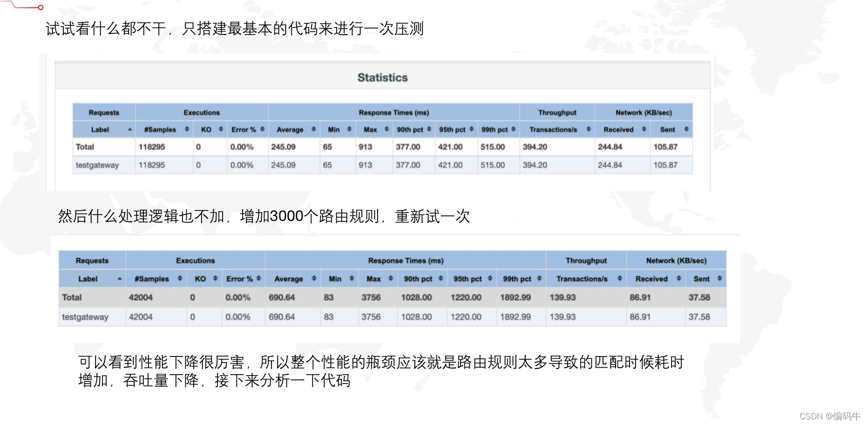Sort bottom table Max arrows
Viewport: 868px width, 425px height.
(x=391, y=279)
